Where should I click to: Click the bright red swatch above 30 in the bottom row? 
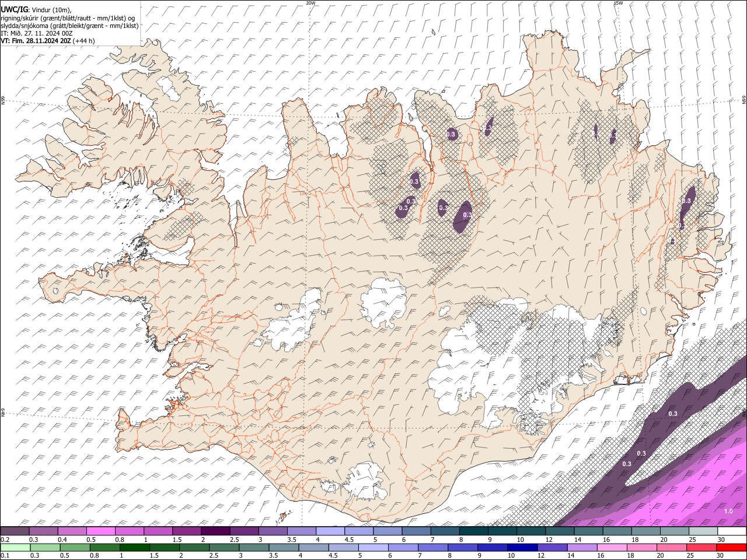[x=731, y=547]
